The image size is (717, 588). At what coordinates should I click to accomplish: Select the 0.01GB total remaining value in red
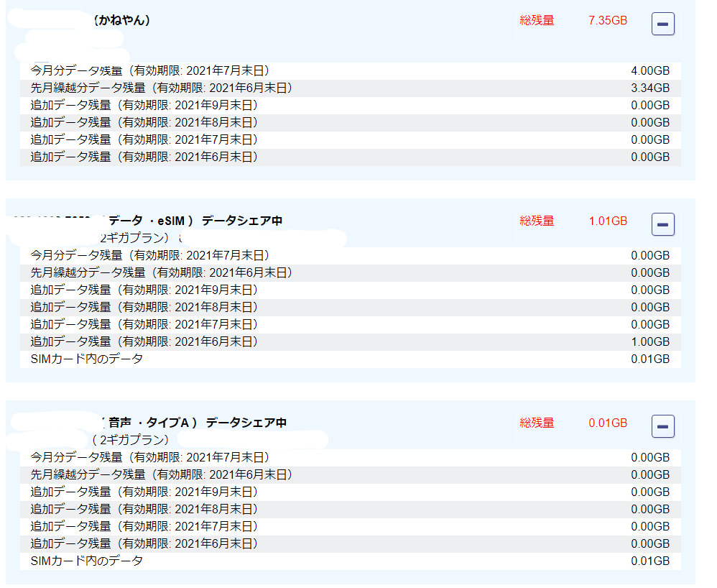click(607, 423)
